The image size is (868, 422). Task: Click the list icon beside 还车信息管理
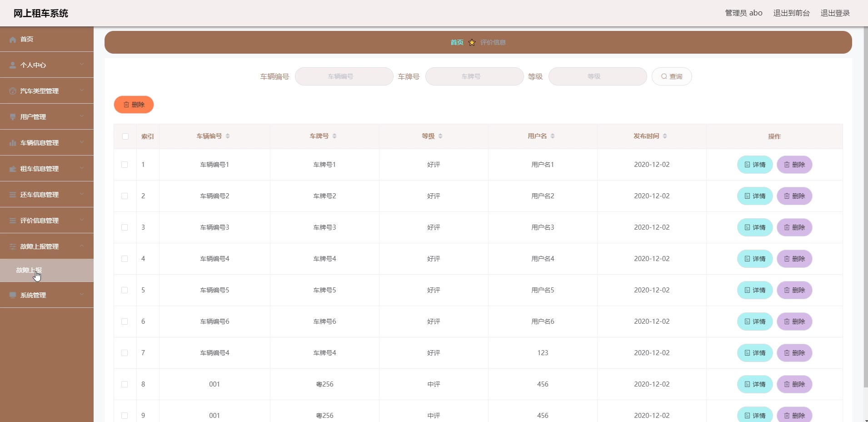(13, 195)
